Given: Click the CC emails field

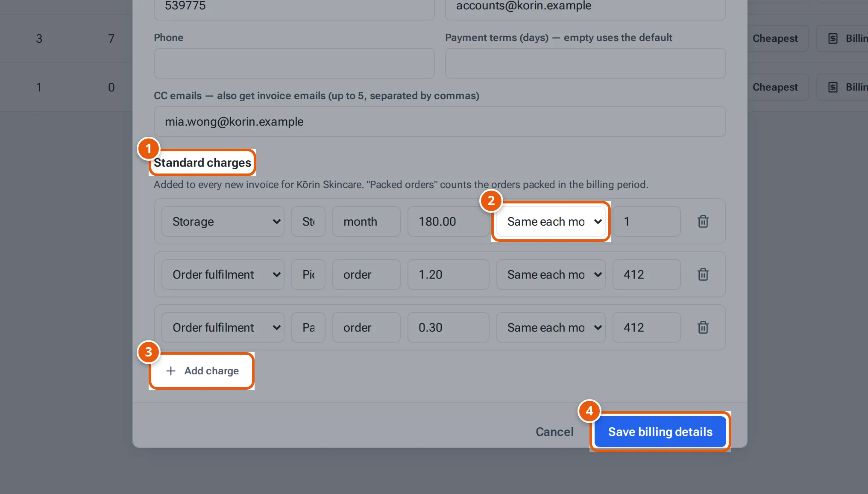Looking at the screenshot, I should 440,121.
